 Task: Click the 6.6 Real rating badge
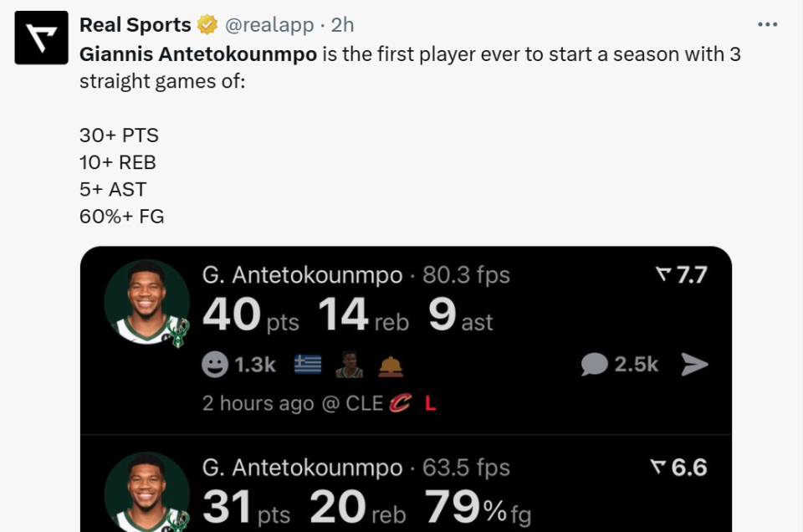(x=678, y=467)
